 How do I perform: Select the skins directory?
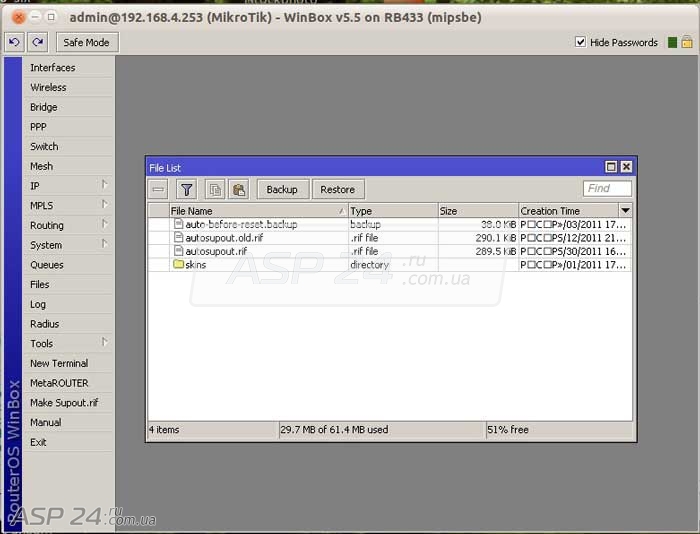tap(390, 264)
